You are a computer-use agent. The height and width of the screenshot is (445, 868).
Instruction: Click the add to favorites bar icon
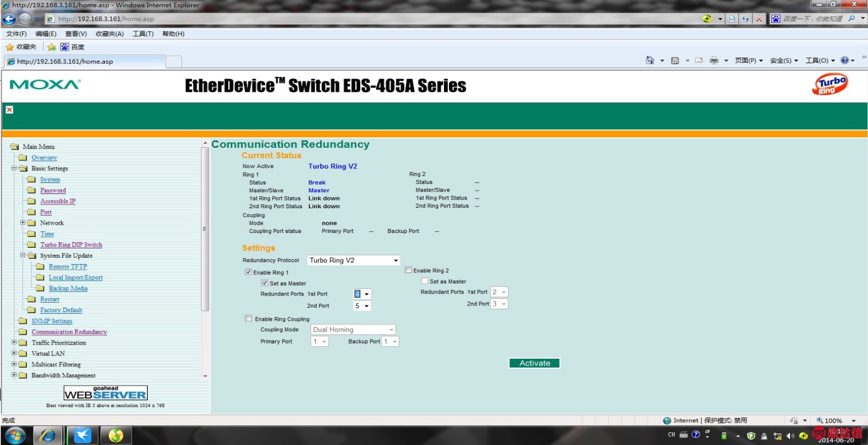pos(52,47)
